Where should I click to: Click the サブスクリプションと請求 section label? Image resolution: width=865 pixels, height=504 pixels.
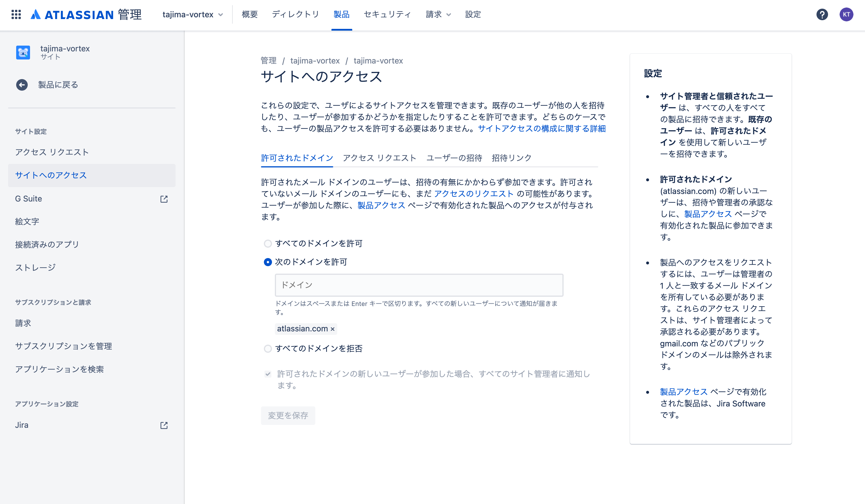coord(53,302)
